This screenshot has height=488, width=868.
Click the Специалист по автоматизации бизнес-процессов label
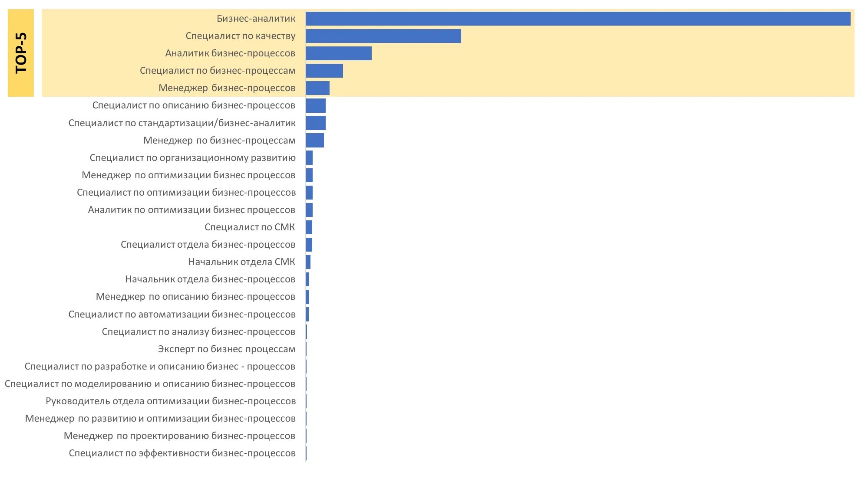tap(182, 314)
